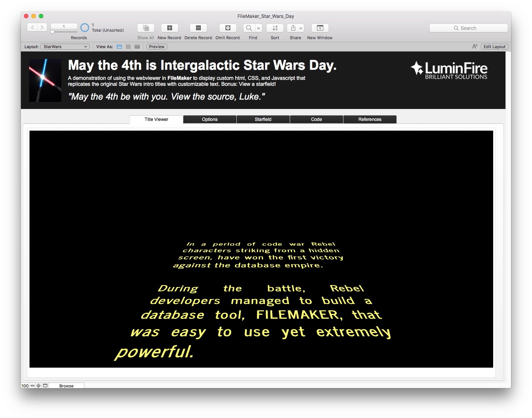This screenshot has height=418, width=532.
Task: Click the window title FileMaker_Star_Wars_Day
Action: (x=266, y=16)
